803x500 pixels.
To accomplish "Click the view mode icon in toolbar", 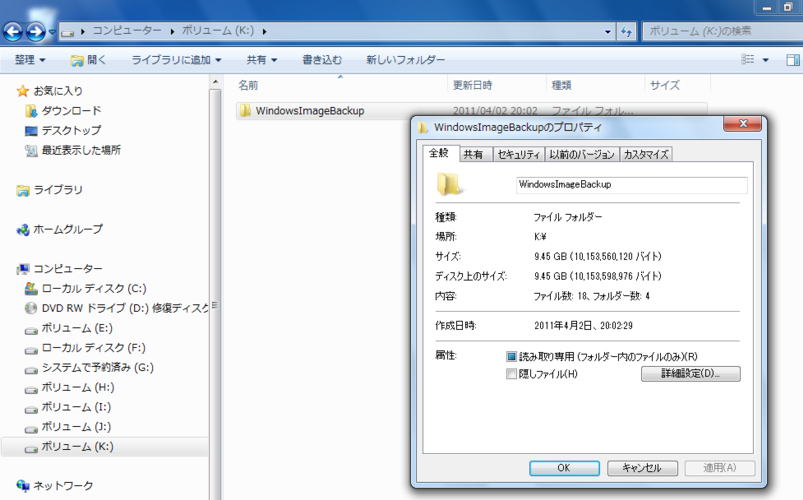I will coord(748,59).
